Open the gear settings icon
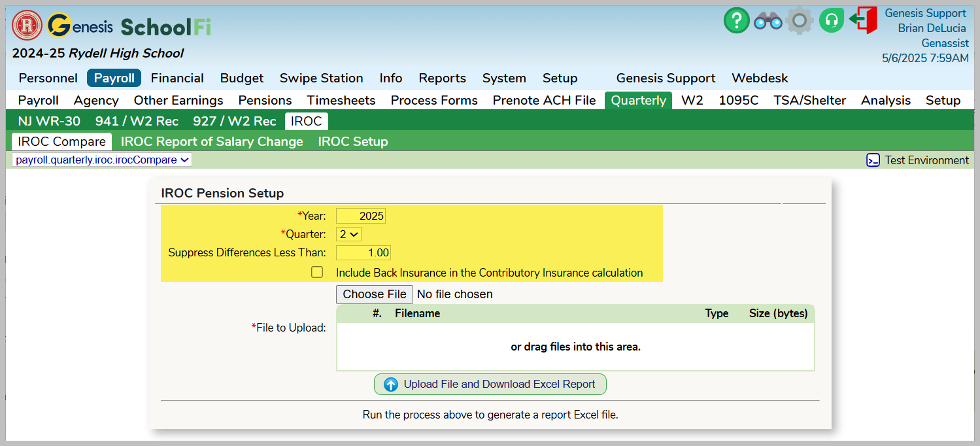The height and width of the screenshot is (446, 980). (799, 21)
